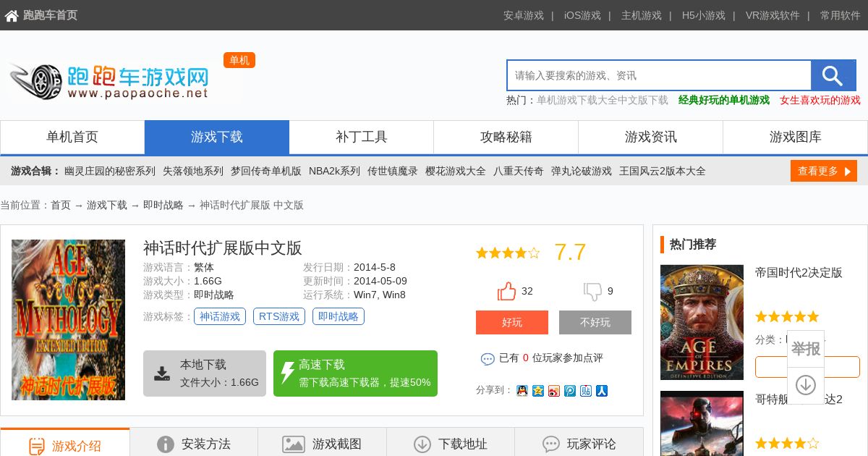Open 梦回传奇单机版 collection
This screenshot has height=456, width=868.
(266, 171)
